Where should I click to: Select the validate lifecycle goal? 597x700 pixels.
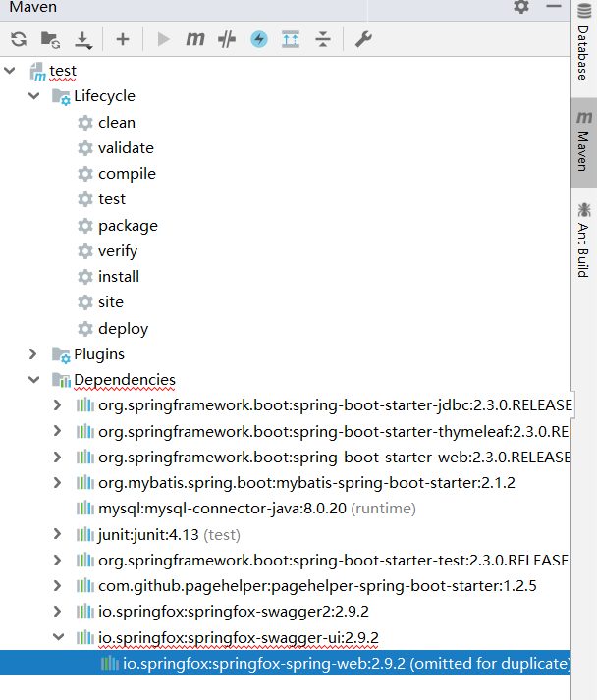[x=126, y=148]
